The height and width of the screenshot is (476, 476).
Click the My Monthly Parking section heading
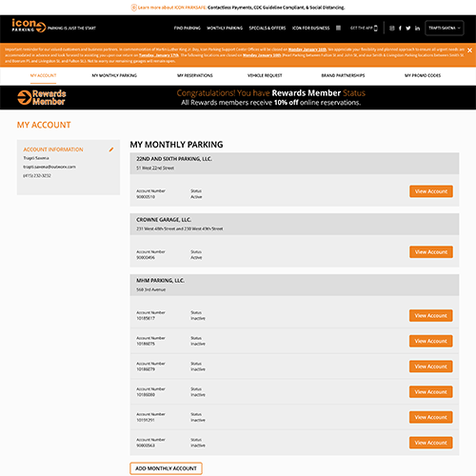tap(176, 145)
